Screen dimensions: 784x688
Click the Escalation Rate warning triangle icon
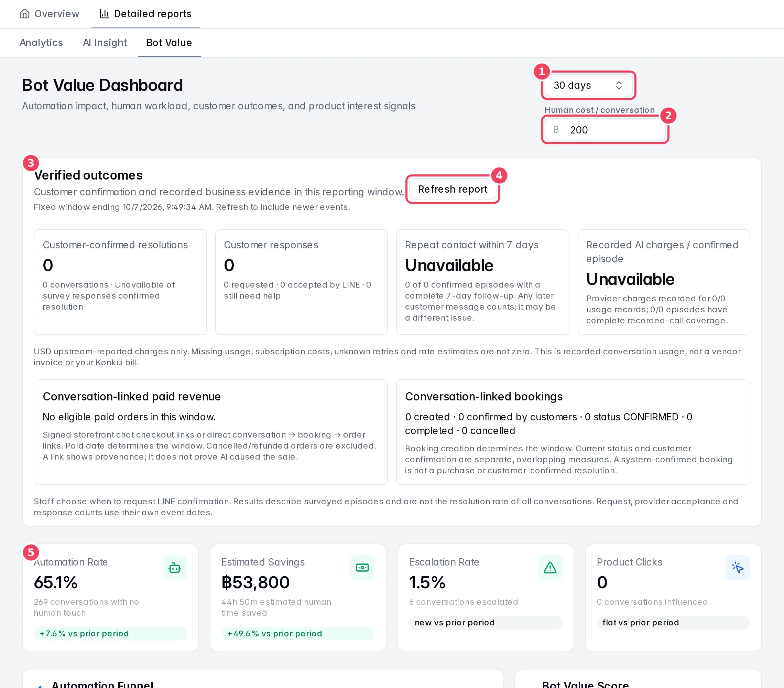click(550, 568)
